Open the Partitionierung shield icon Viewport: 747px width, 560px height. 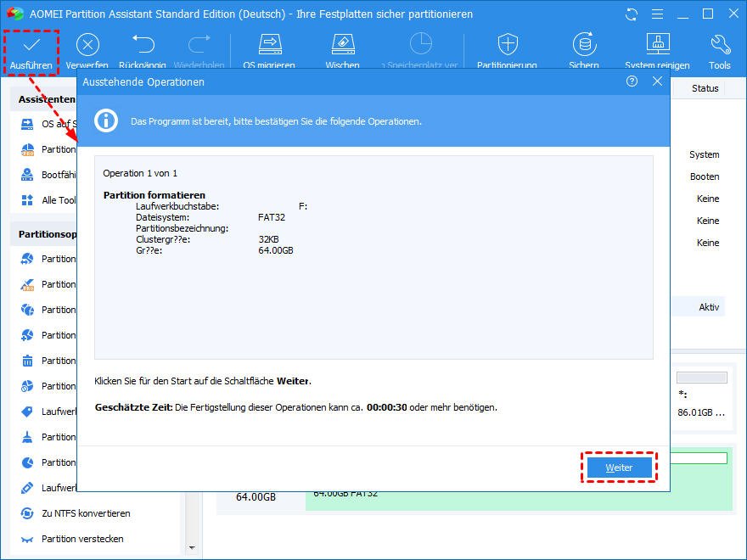coord(508,44)
